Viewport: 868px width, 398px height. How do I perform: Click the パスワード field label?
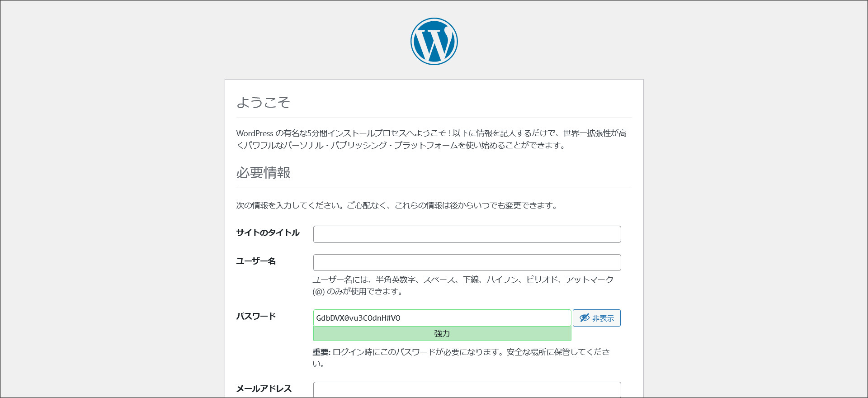(x=256, y=316)
